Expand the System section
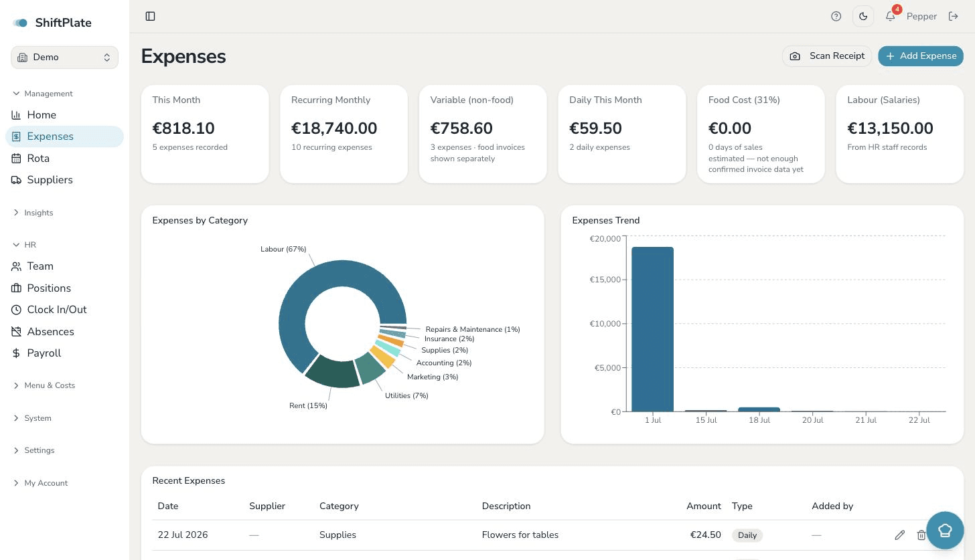This screenshot has height=560, width=975. (32, 418)
